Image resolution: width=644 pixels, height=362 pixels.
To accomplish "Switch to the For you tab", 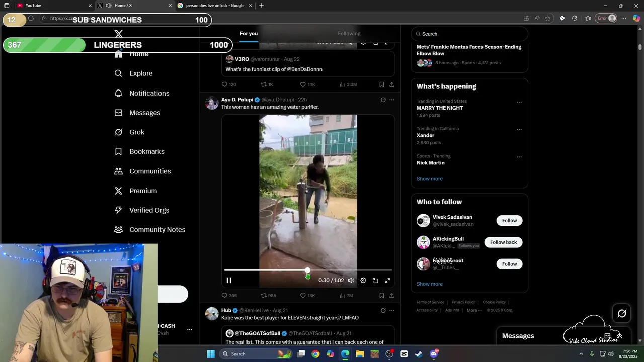I will 249,34.
